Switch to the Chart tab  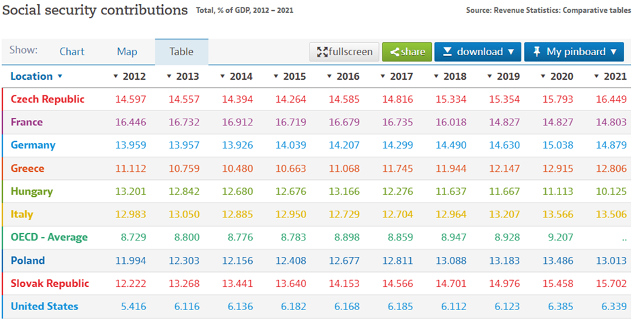[72, 52]
